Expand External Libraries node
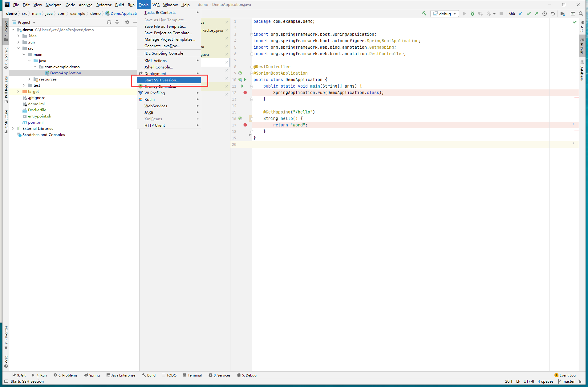Image resolution: width=588 pixels, height=387 pixels. pyautogui.click(x=13, y=129)
